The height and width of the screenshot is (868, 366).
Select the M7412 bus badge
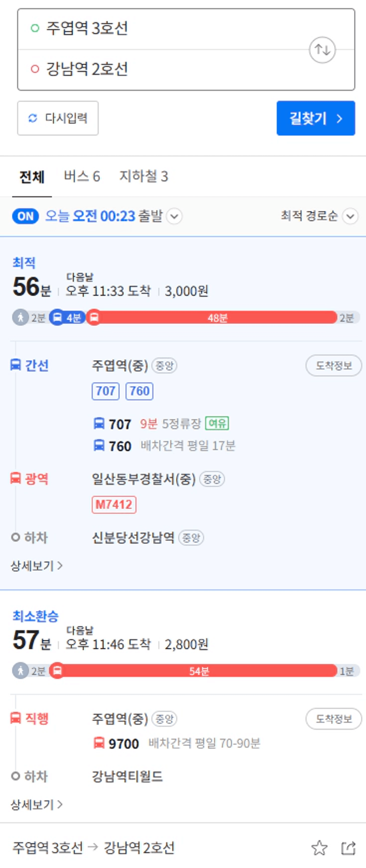[114, 504]
